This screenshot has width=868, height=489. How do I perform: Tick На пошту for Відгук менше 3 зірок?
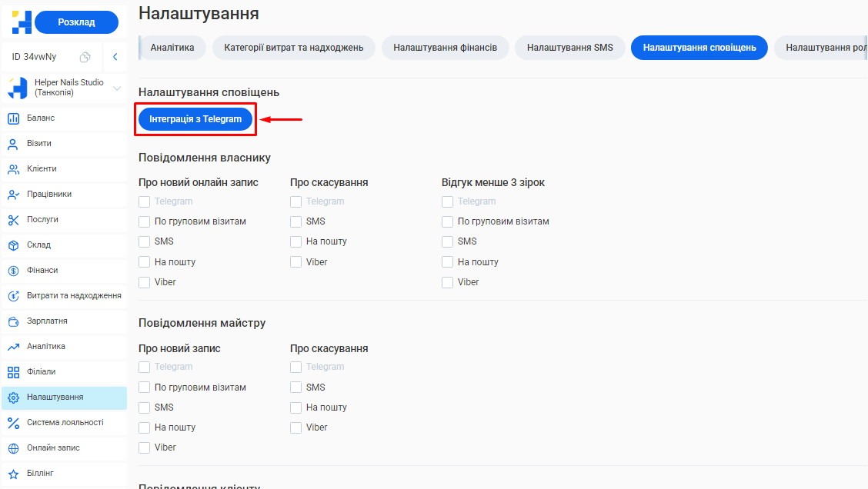pyautogui.click(x=447, y=262)
